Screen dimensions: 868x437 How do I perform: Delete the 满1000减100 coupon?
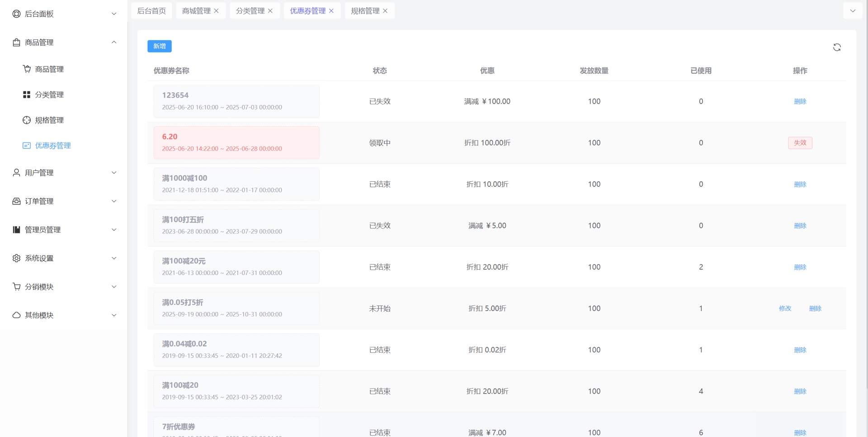tap(800, 184)
